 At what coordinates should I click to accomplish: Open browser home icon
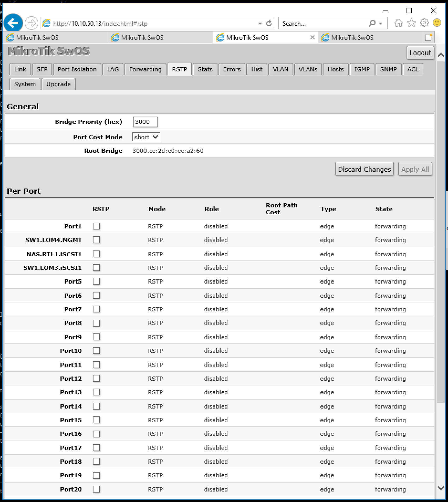[399, 23]
